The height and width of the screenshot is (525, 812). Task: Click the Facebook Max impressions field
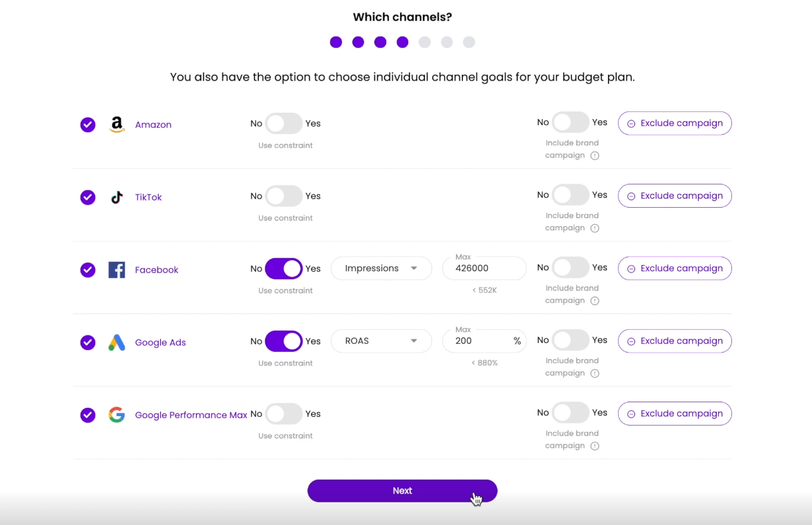point(484,268)
